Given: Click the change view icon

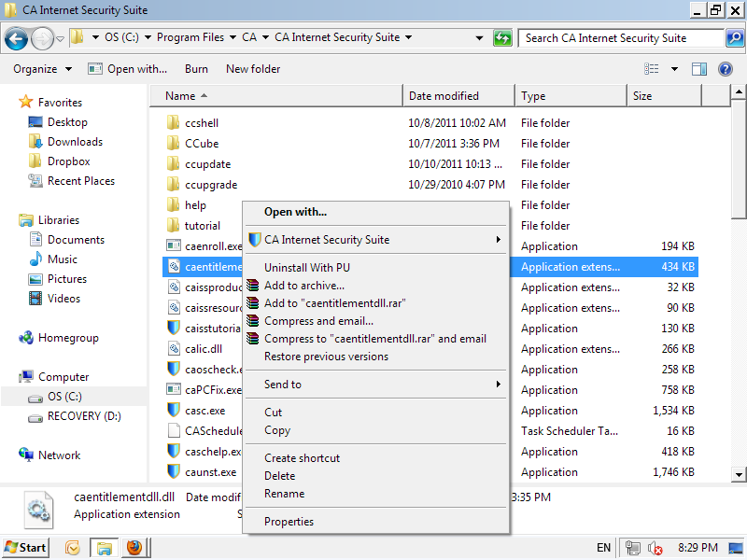Looking at the screenshot, I should point(651,69).
